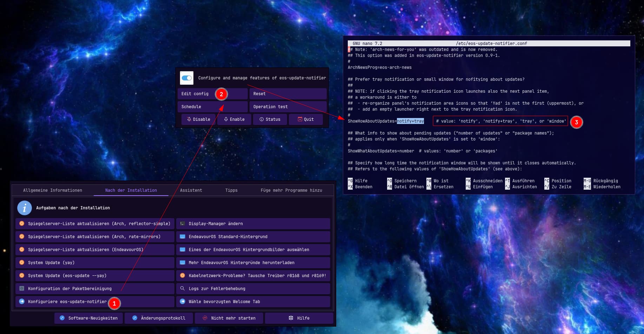Click Disable in notifier dialog
Screen dimensions: 644x334
pyautogui.click(x=198, y=119)
